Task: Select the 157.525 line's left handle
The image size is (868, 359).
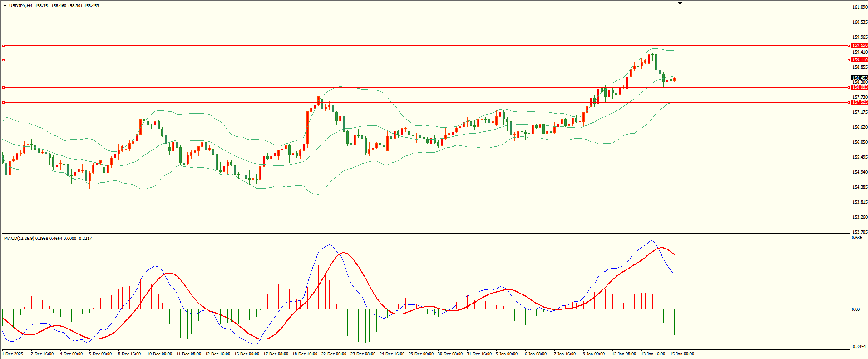Action: click(4, 102)
